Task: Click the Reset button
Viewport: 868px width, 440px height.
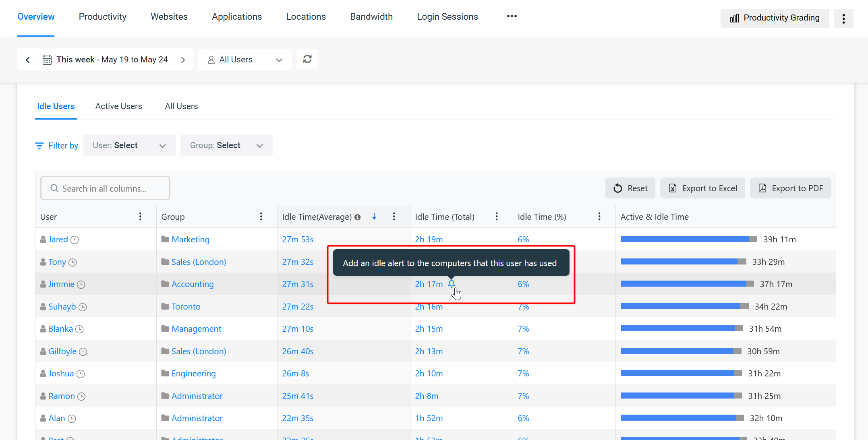Action: pyautogui.click(x=630, y=188)
